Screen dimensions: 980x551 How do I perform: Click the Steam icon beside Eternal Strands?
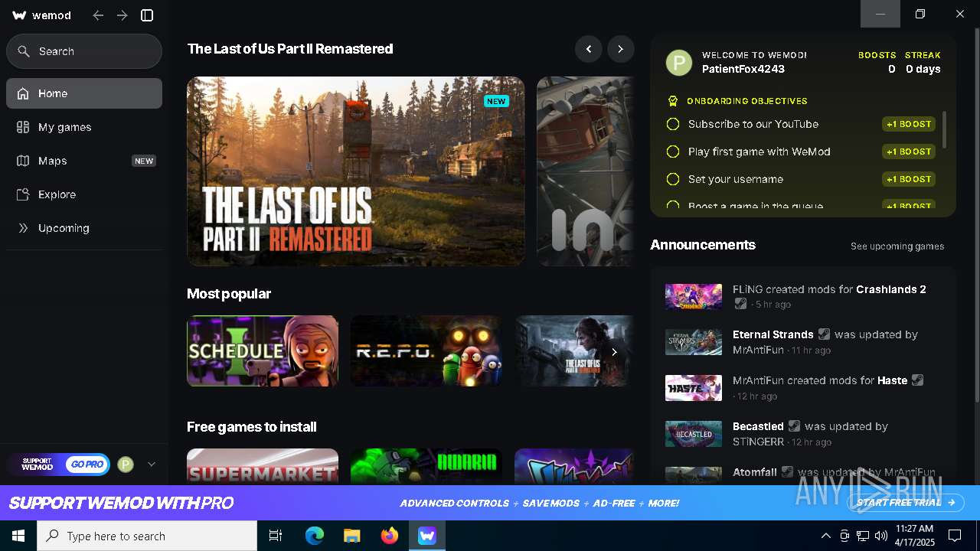[824, 334]
